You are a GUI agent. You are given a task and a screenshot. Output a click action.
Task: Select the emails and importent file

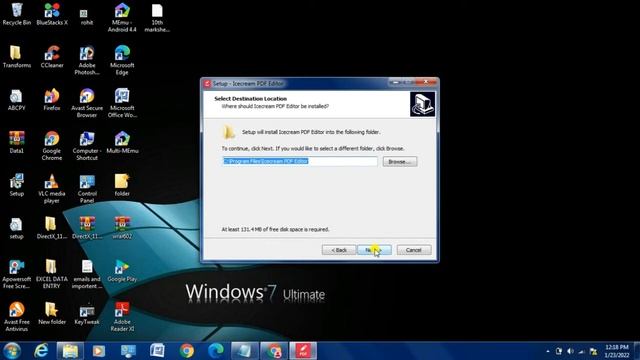point(87,274)
